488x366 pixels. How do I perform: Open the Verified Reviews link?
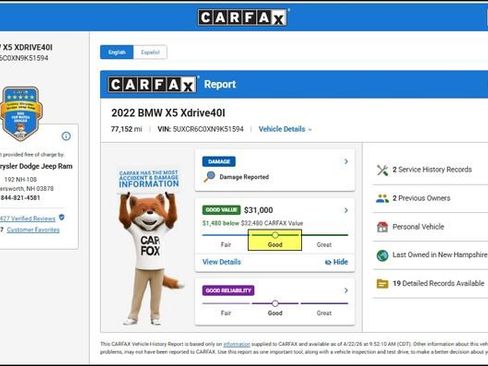[x=28, y=219]
